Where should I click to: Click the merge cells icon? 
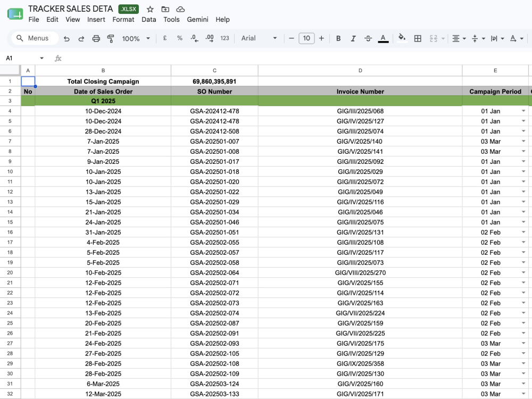pos(433,38)
